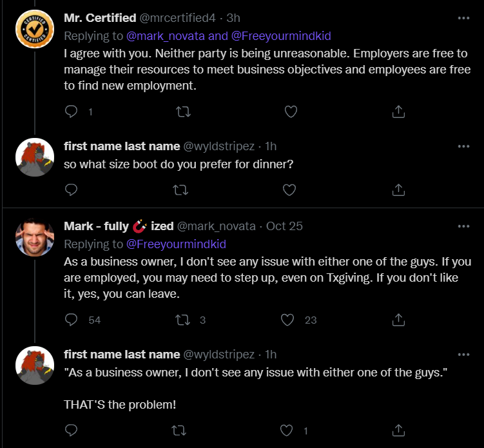Image resolution: width=484 pixels, height=448 pixels.
Task: Like the boot for dinner tweet
Action: coord(289,190)
